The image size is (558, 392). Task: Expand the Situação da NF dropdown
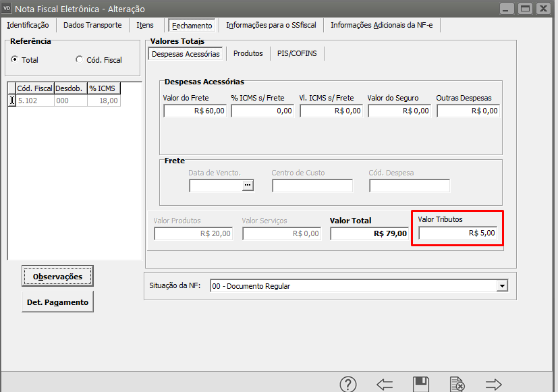pyautogui.click(x=501, y=286)
